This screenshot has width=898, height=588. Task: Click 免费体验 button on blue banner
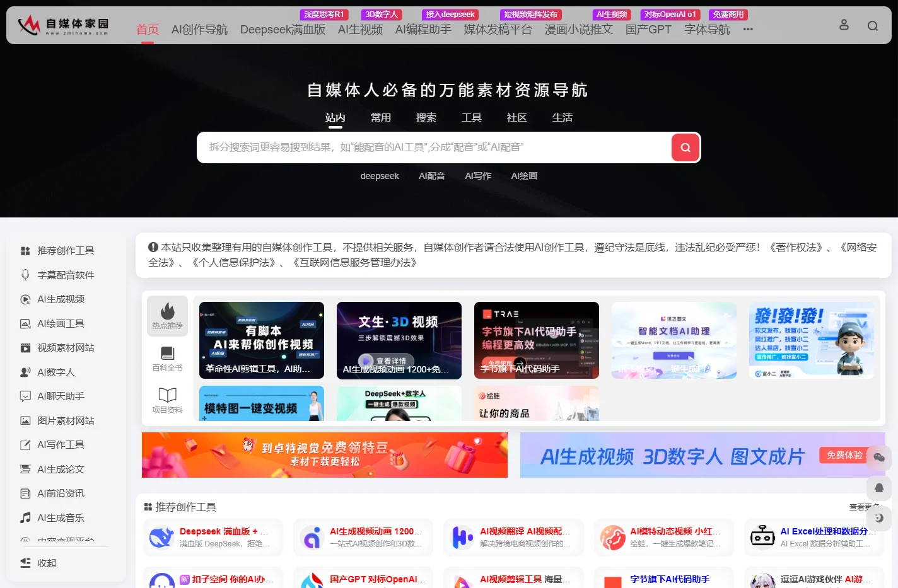click(x=844, y=455)
